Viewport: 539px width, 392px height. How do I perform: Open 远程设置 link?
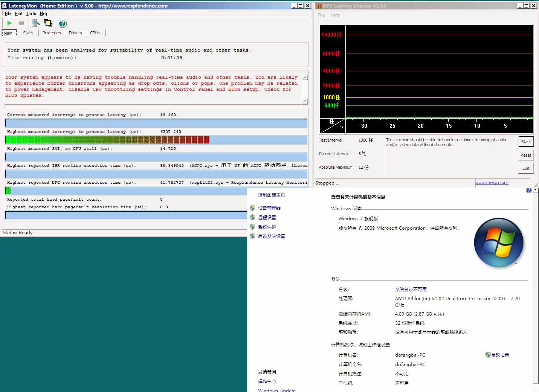point(267,217)
